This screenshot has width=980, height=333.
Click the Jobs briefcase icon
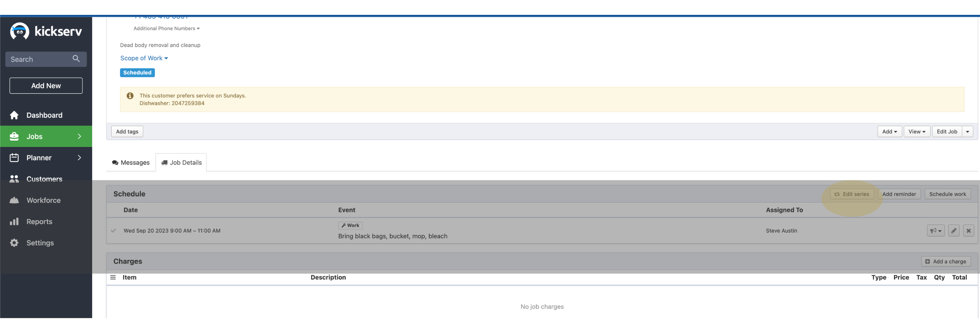pos(14,136)
